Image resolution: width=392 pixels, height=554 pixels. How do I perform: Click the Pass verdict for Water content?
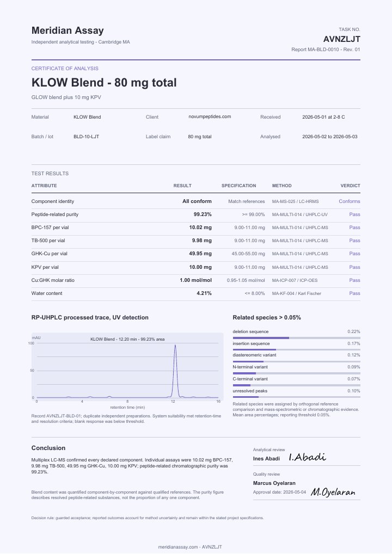[x=354, y=293]
